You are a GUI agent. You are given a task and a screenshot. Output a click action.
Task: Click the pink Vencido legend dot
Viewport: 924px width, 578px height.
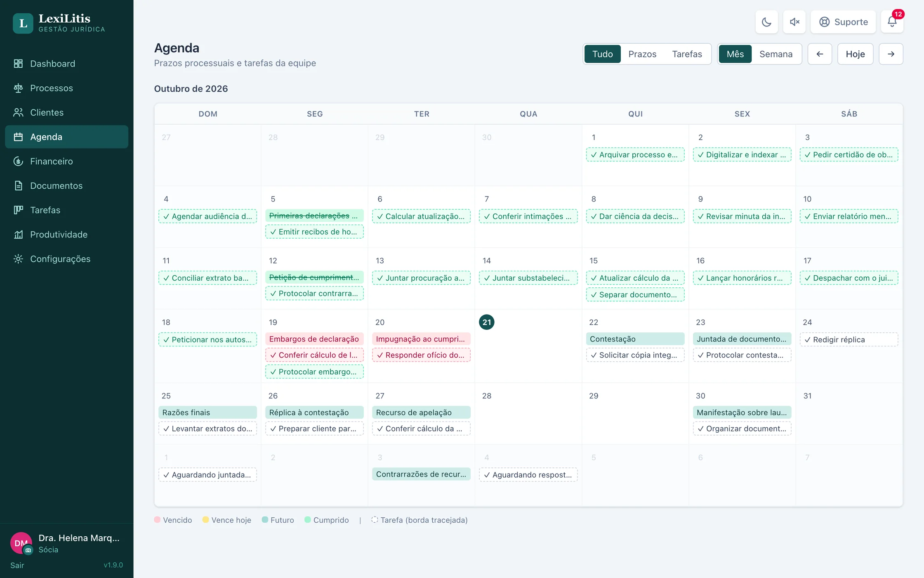157,520
